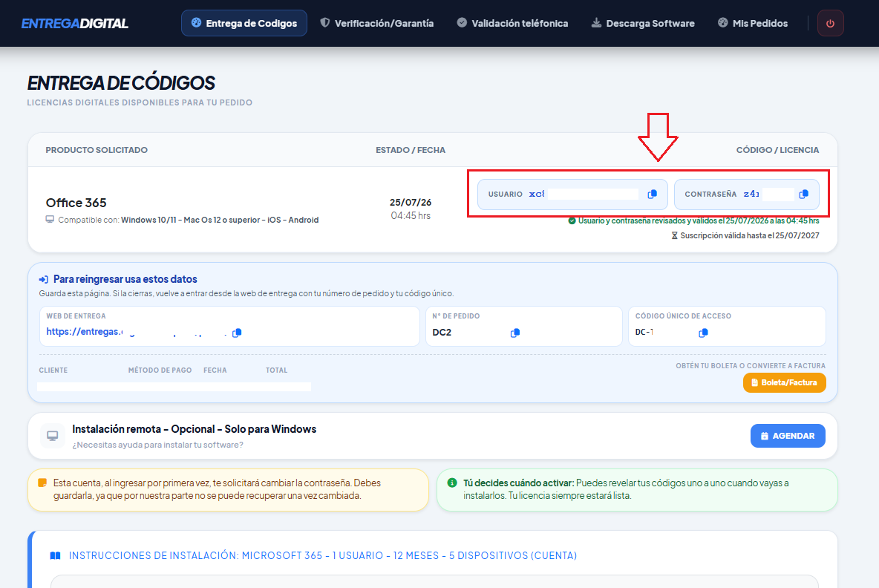
Task: Click the monitor icon beside Instalación remota
Action: (x=53, y=436)
